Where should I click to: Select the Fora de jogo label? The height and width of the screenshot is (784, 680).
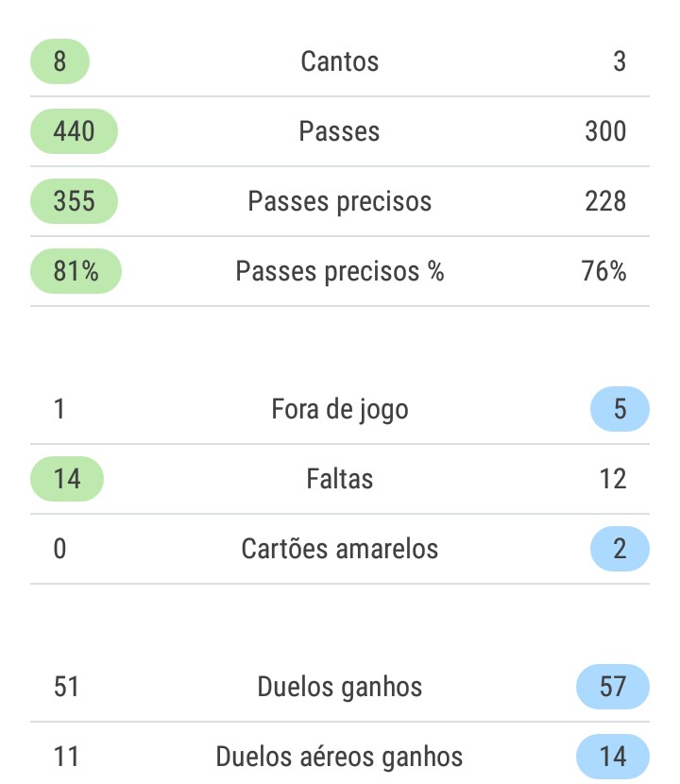coord(340,410)
